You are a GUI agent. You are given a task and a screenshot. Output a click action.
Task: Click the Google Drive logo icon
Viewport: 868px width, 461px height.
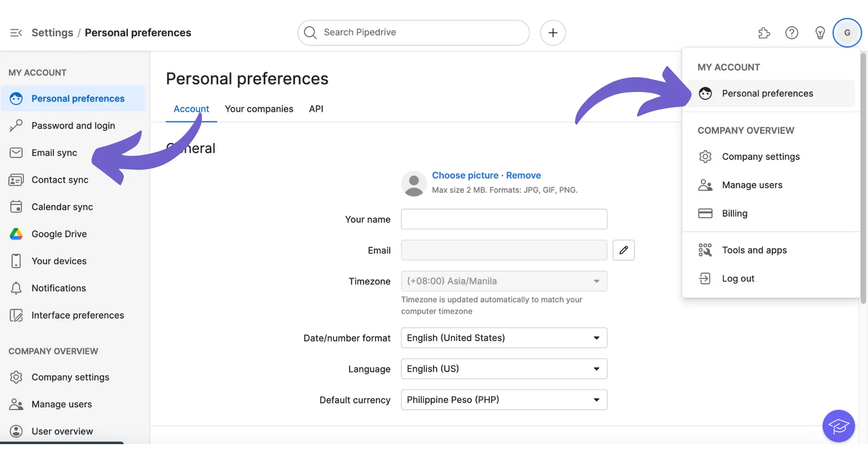coord(16,234)
